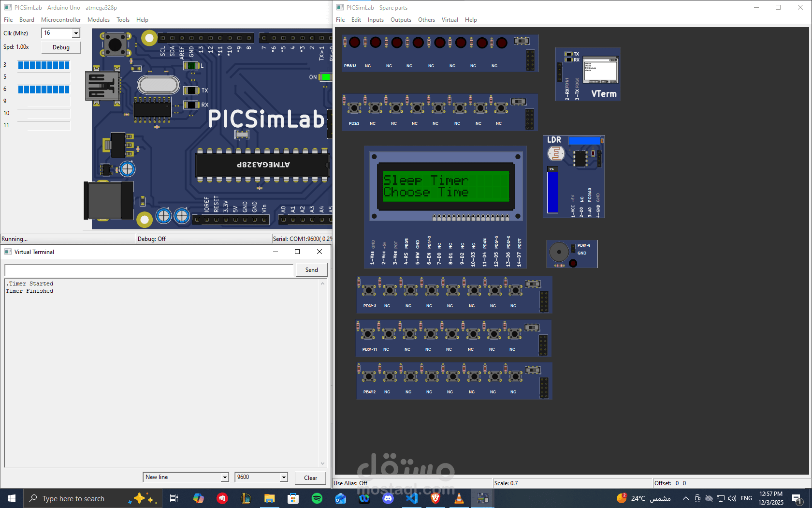Show hidden system tray icons

(685, 498)
